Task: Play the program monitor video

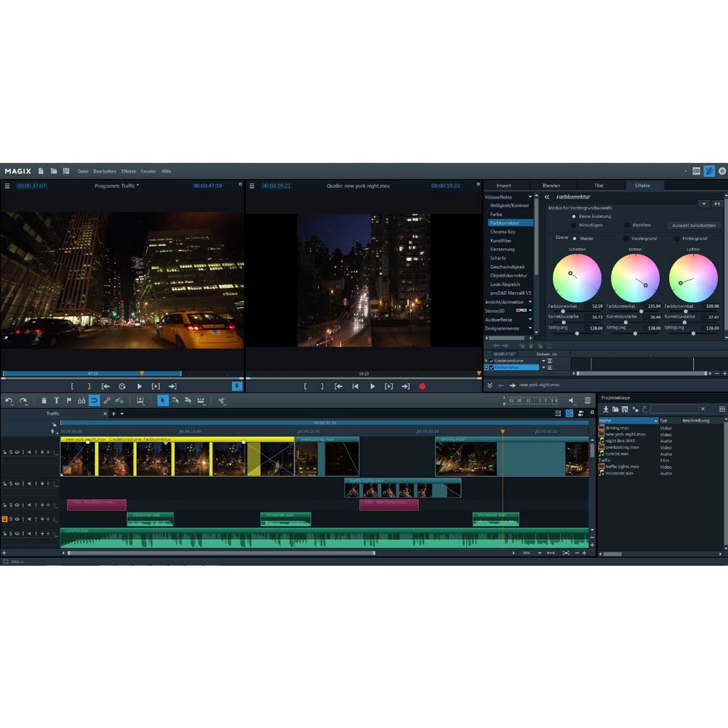Action: 139,386
